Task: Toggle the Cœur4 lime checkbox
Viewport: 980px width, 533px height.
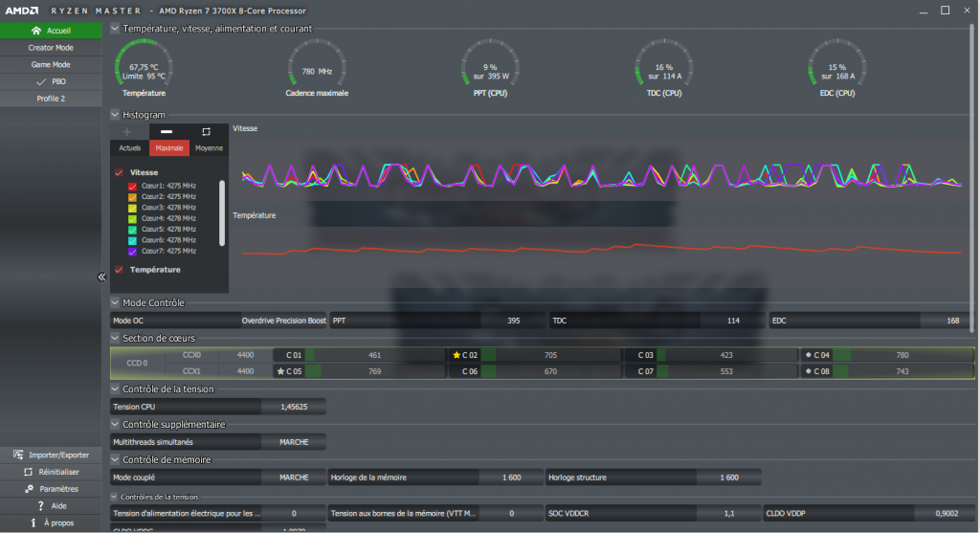Action: pos(132,219)
